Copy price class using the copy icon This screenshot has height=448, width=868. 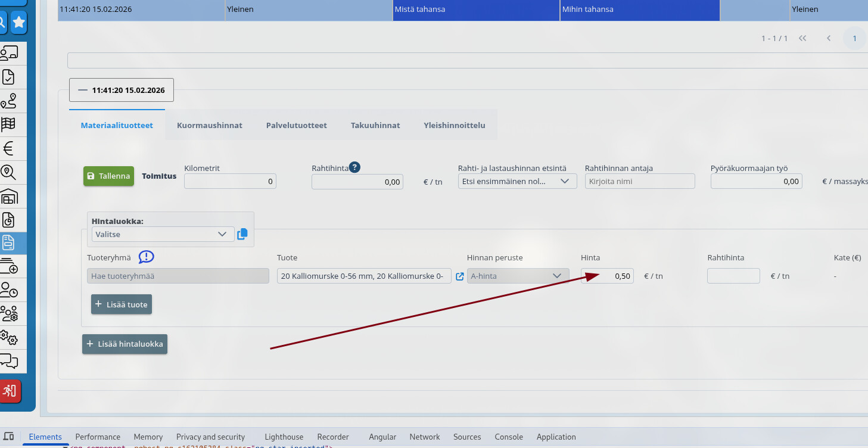pyautogui.click(x=242, y=234)
